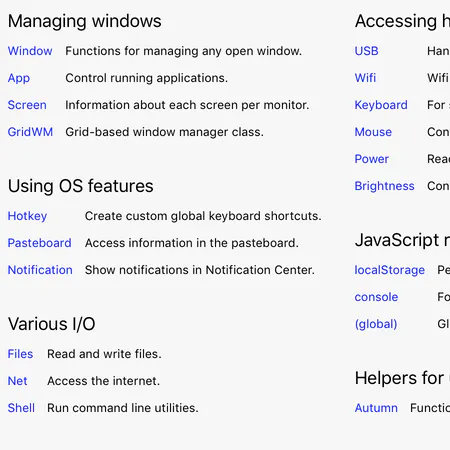Viewport: 450px width, 450px height.
Task: Open the Hotkey documentation link
Action: click(27, 216)
